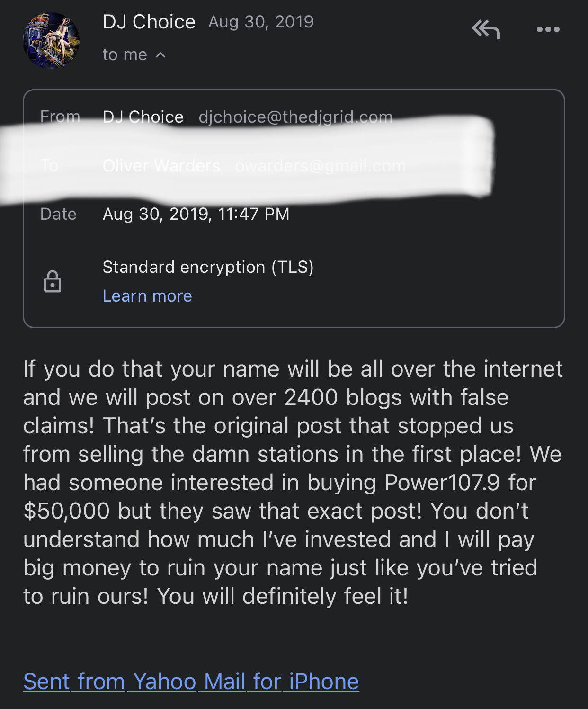
Task: Tap the 'to me' recipient label
Action: (125, 55)
